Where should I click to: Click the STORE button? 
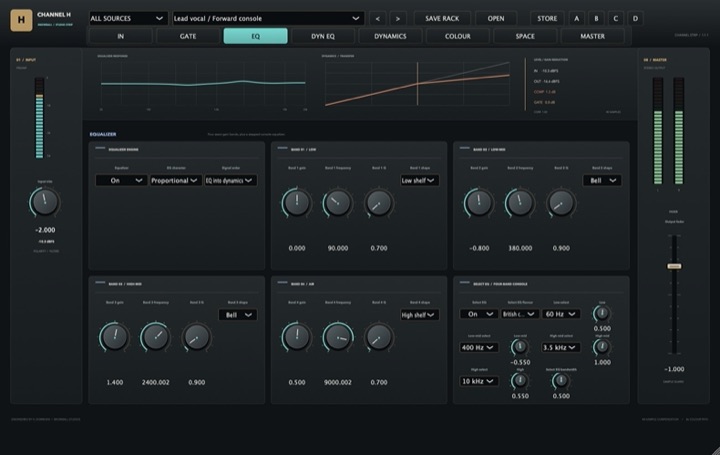pos(547,19)
